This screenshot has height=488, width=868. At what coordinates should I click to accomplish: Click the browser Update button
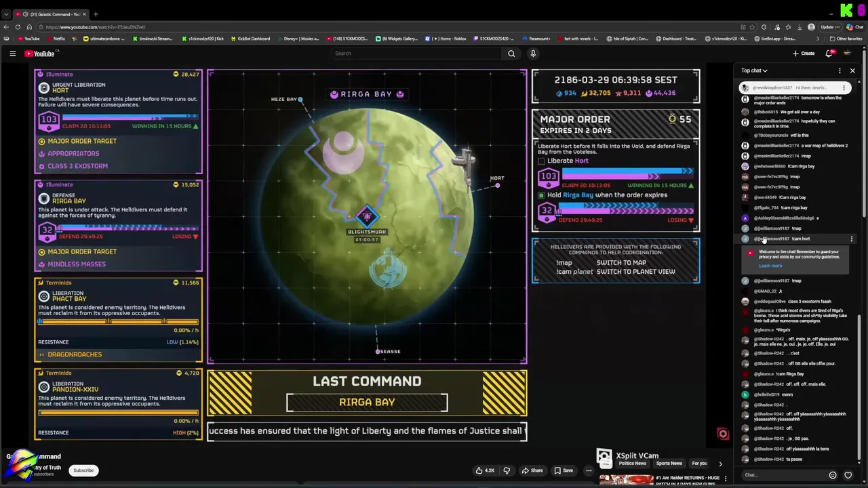click(x=830, y=27)
